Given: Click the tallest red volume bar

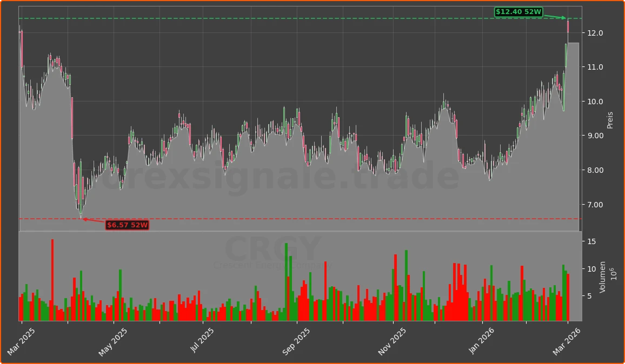Looking at the screenshot, I should click(52, 280).
